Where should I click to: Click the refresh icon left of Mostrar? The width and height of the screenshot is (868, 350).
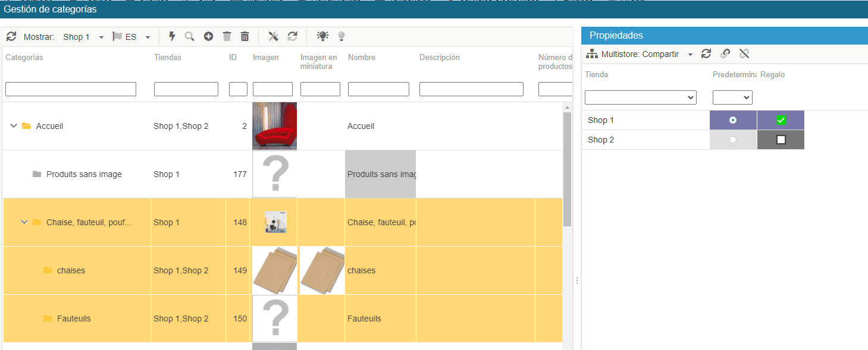(x=11, y=37)
